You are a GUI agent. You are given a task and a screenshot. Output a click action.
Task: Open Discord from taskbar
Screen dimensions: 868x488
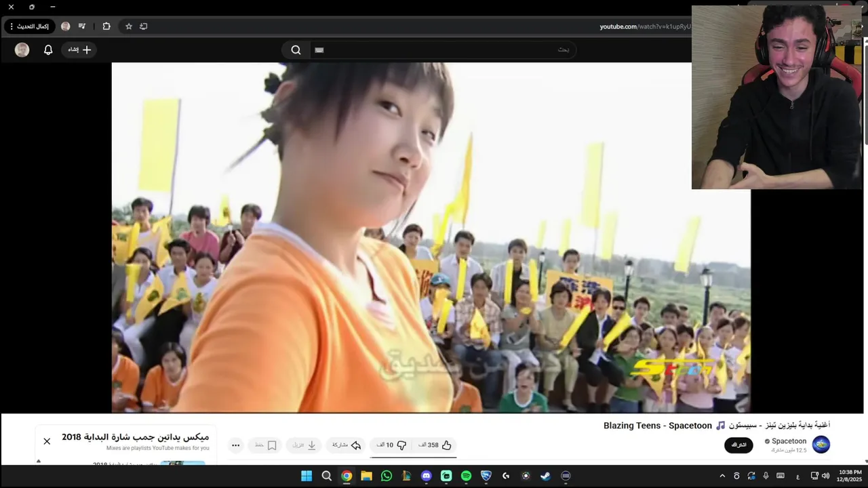point(426,476)
